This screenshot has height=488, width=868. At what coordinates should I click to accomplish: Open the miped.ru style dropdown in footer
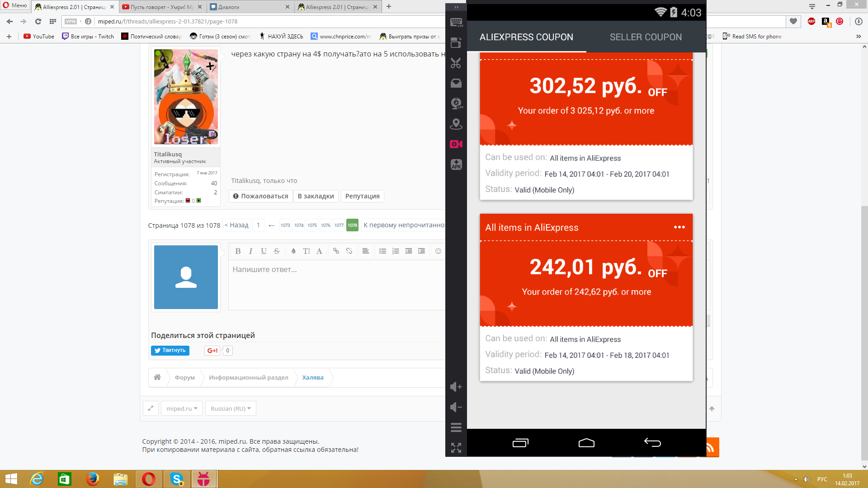coord(182,408)
